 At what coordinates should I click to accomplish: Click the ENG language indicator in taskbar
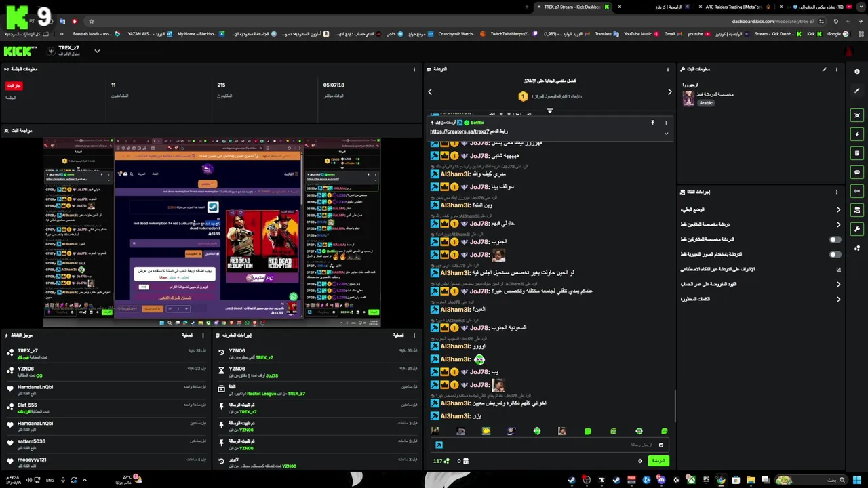(x=50, y=480)
